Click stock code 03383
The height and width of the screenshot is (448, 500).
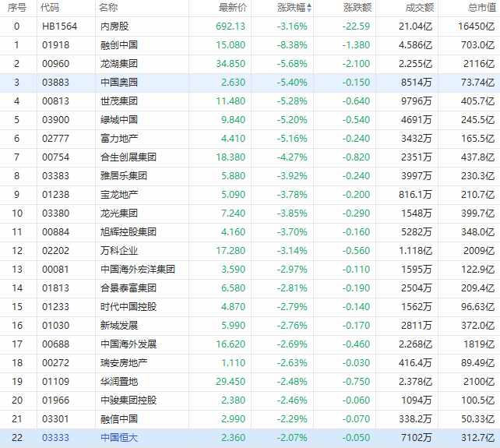tap(55, 176)
